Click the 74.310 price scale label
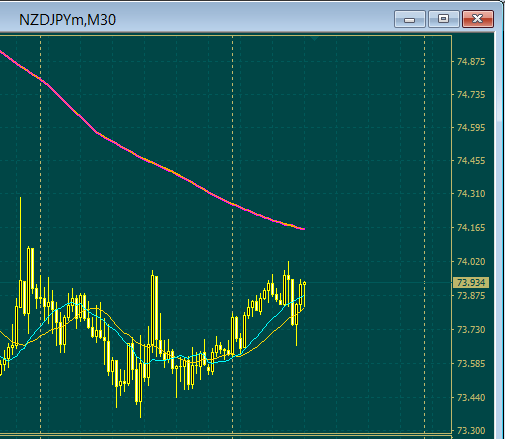The height and width of the screenshot is (439, 505). pos(471,193)
